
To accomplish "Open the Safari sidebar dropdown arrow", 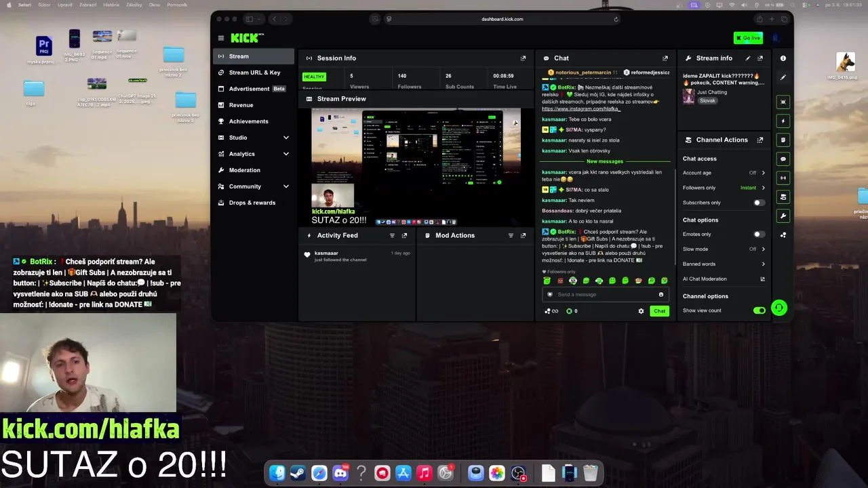I will point(258,19).
